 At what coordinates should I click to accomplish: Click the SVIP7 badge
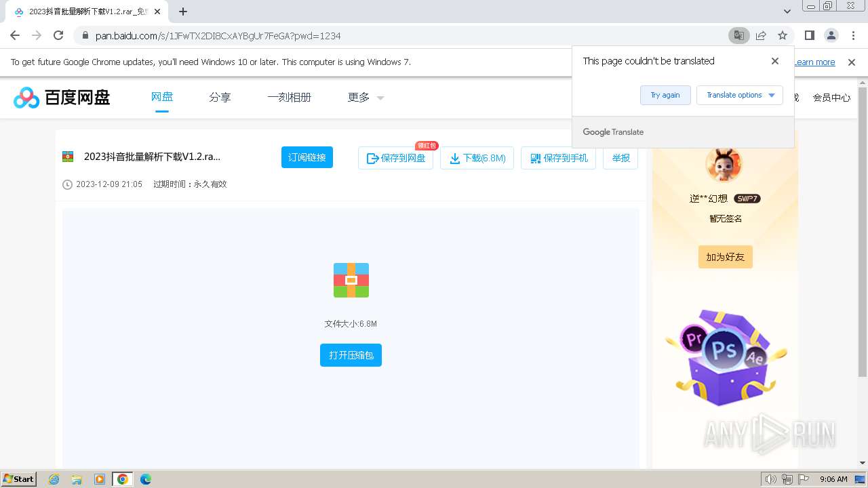click(747, 199)
